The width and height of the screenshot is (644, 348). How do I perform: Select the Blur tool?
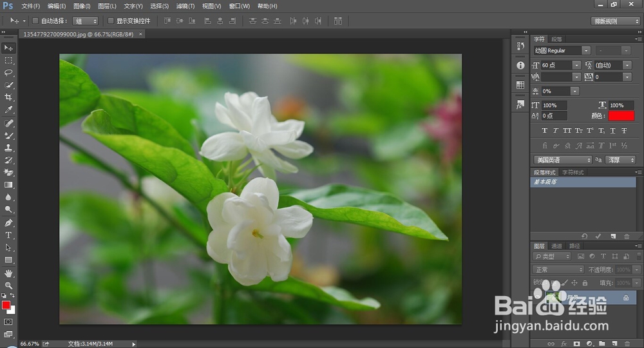(x=8, y=197)
